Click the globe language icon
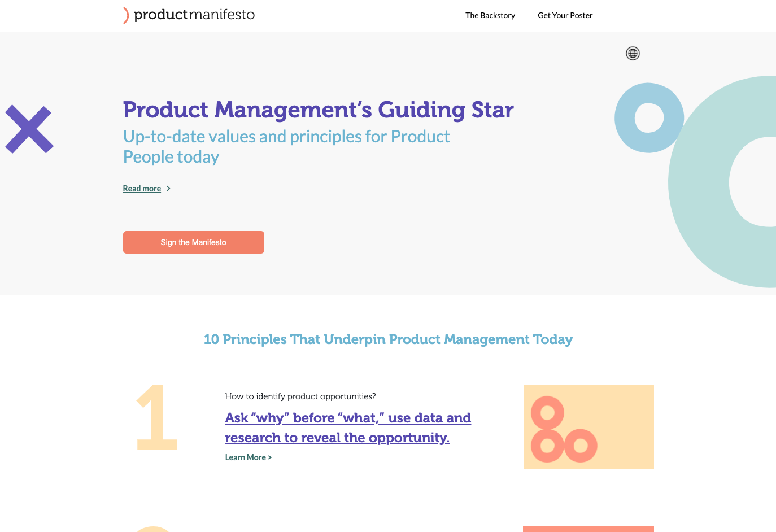 tap(633, 53)
